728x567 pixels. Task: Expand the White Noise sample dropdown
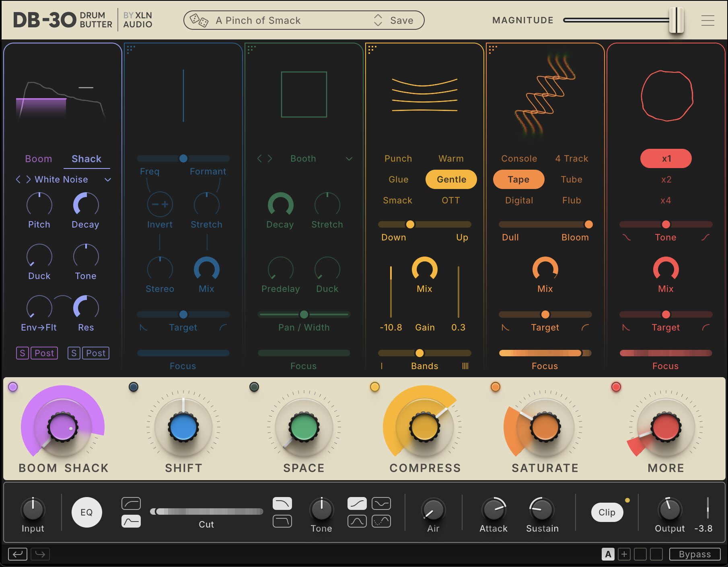[x=108, y=179]
